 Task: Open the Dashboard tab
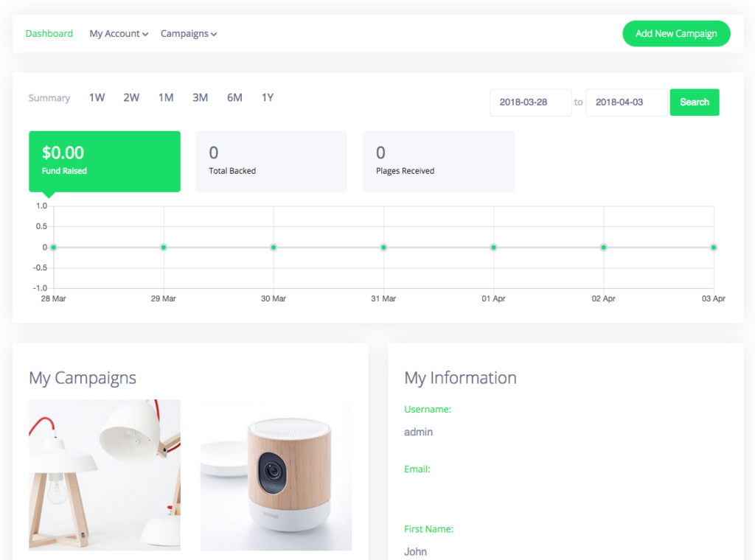pyautogui.click(x=49, y=33)
